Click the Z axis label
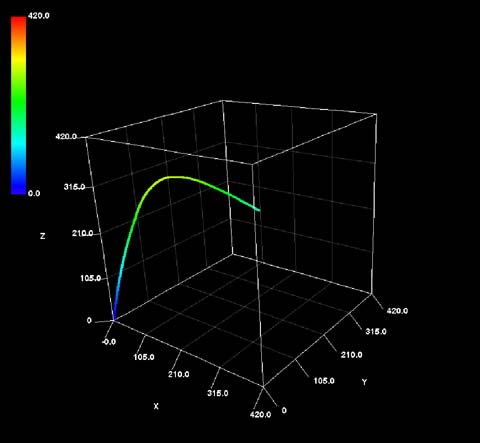The height and width of the screenshot is (443, 480). 42,236
